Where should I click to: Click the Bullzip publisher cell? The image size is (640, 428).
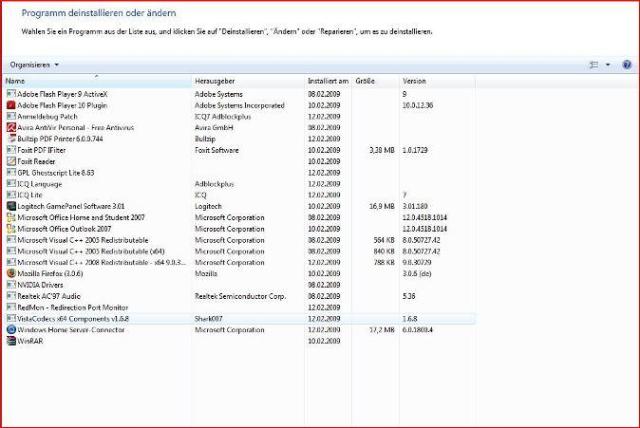[x=205, y=139]
